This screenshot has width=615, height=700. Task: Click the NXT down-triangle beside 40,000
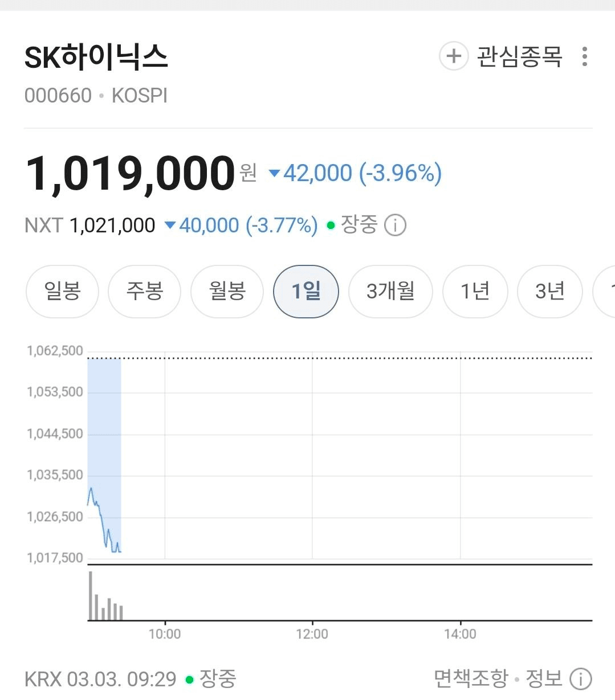[170, 226]
